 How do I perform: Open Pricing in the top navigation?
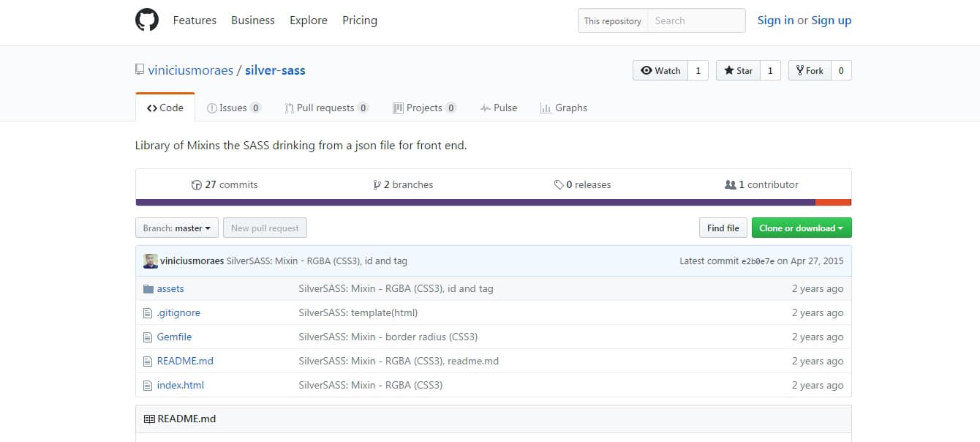(x=360, y=20)
